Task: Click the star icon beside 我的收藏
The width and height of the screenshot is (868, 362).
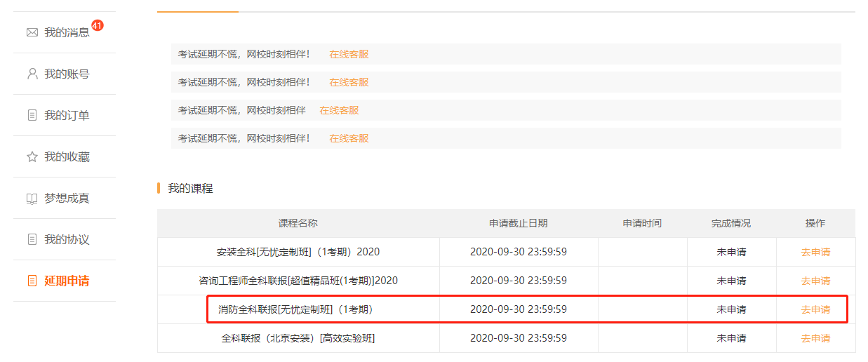Action: [32, 156]
